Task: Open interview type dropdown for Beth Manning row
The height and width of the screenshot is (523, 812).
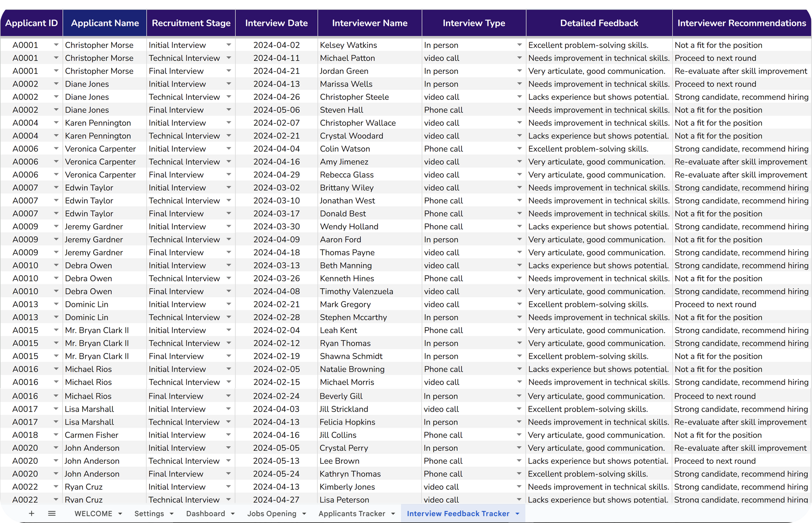Action: [519, 265]
